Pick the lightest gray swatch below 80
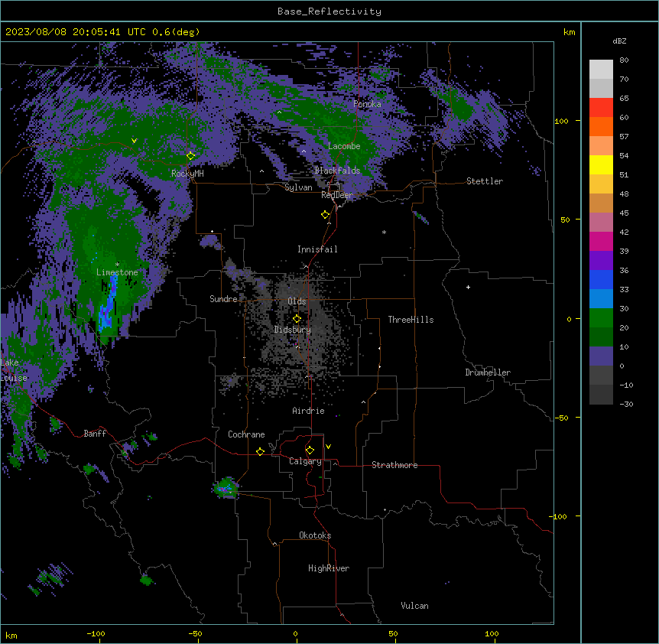 (x=601, y=70)
